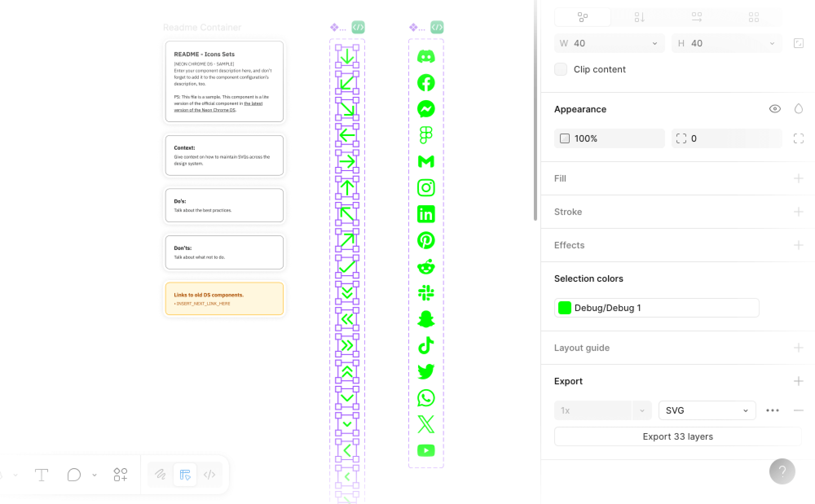Select the Comment tool in the toolbar
The height and width of the screenshot is (504, 815).
(74, 475)
